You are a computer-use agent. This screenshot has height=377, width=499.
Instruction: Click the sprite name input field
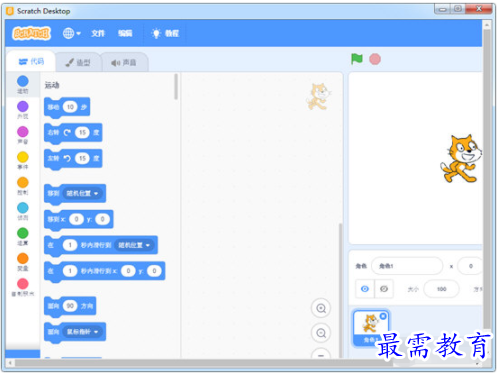pos(407,266)
